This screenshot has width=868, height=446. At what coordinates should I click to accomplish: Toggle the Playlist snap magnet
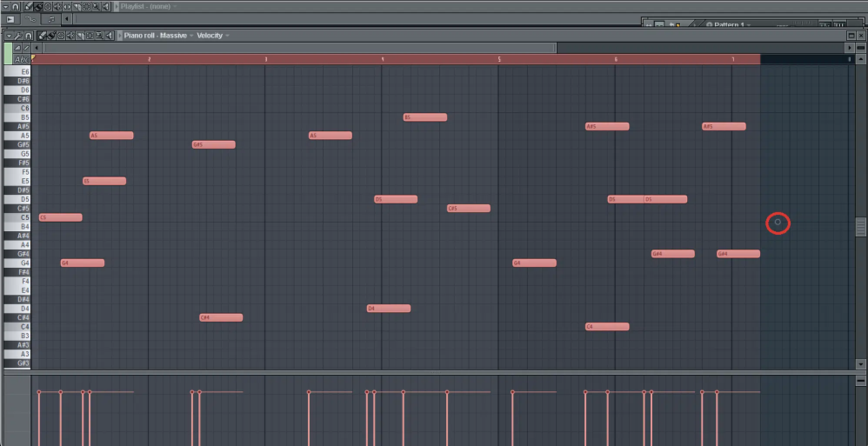(16, 7)
